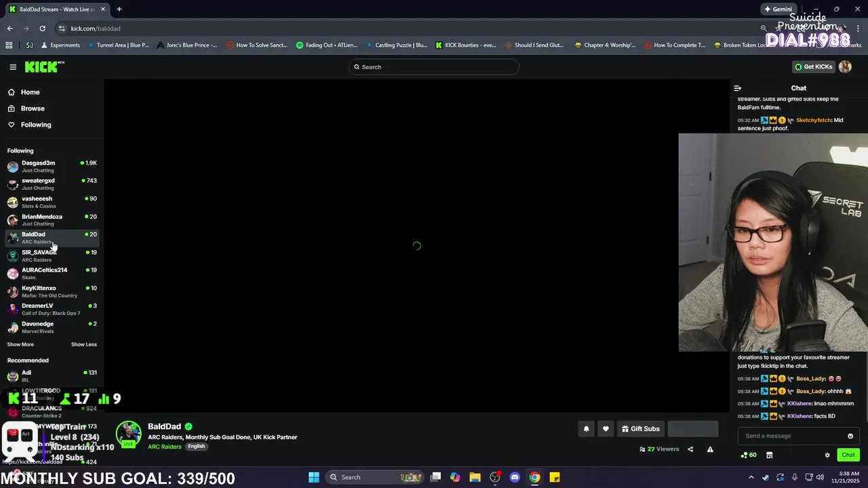Open the Chrome apps grid bookmark
Viewport: 868px width, 488px height.
tap(9, 45)
